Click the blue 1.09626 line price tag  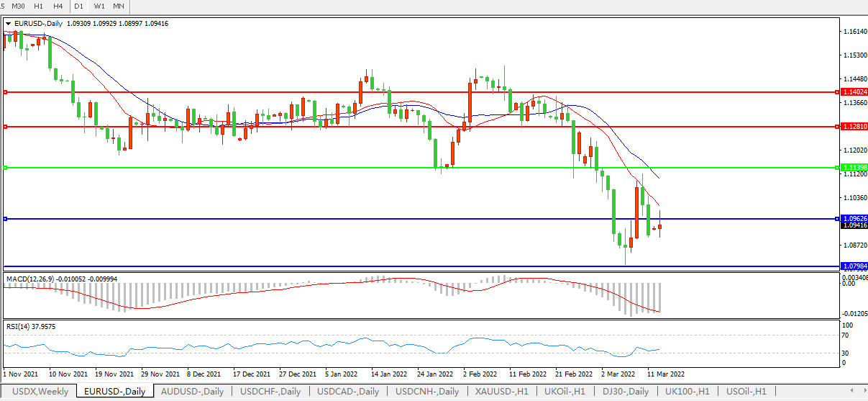[854, 218]
